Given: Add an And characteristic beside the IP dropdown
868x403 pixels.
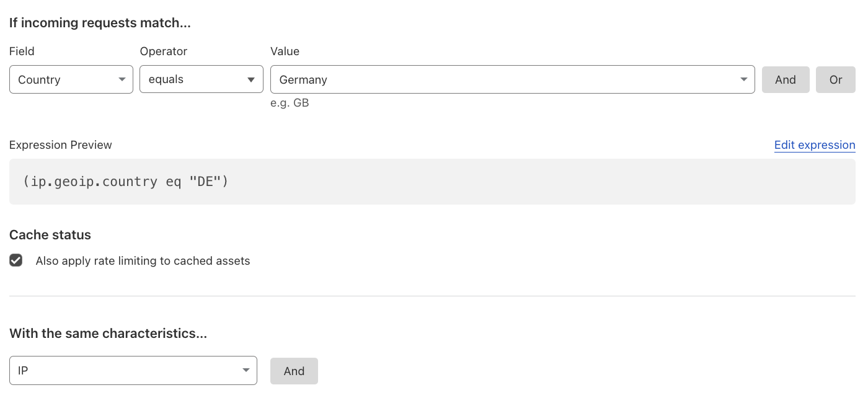Looking at the screenshot, I should pos(294,371).
